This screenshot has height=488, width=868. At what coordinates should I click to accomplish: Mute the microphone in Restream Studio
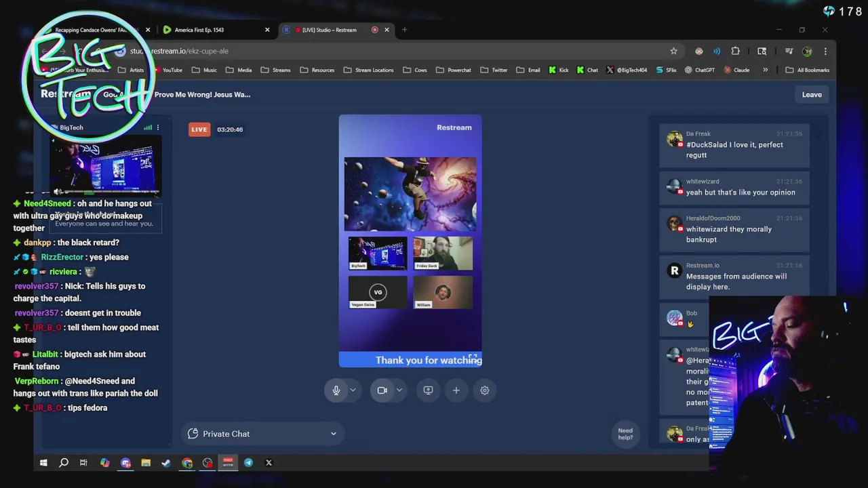[336, 390]
